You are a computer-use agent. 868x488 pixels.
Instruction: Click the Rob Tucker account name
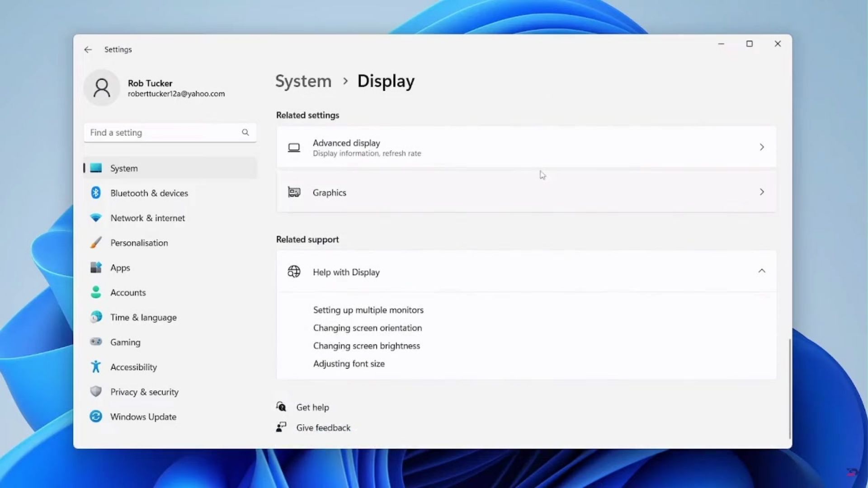point(150,83)
